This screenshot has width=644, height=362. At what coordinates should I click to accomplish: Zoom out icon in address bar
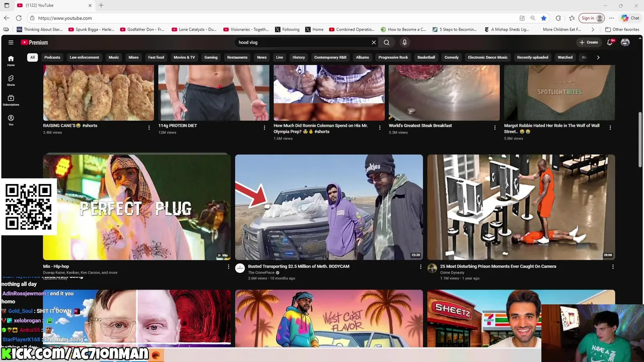pos(533,18)
